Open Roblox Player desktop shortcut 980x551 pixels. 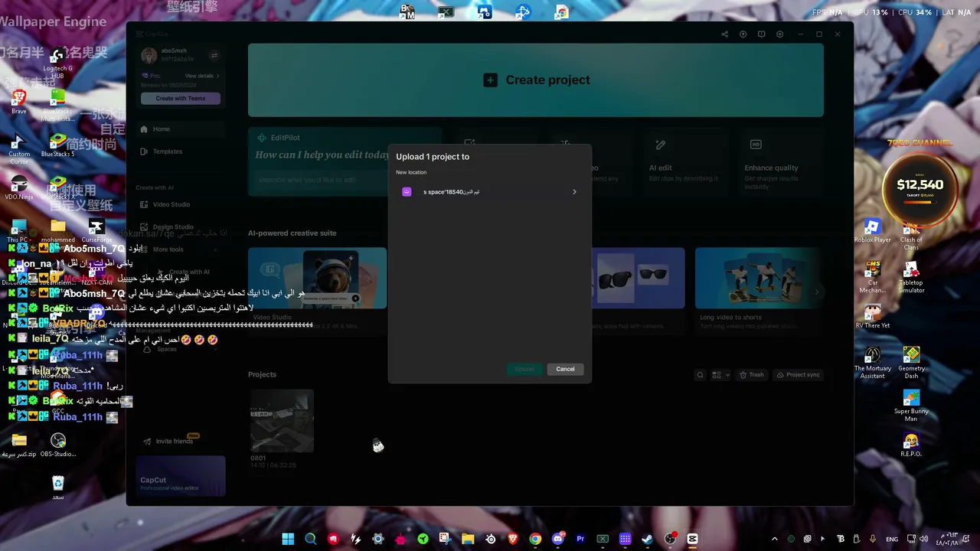pos(873,230)
